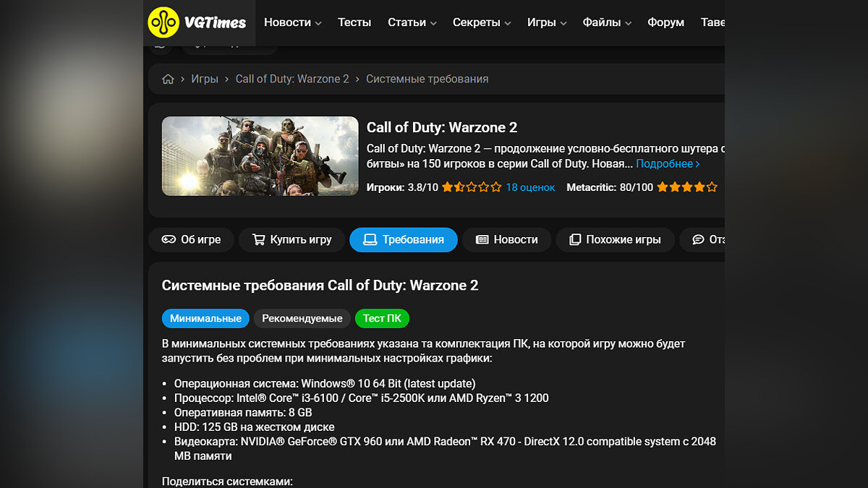Open the Тесты menu item

click(x=354, y=22)
